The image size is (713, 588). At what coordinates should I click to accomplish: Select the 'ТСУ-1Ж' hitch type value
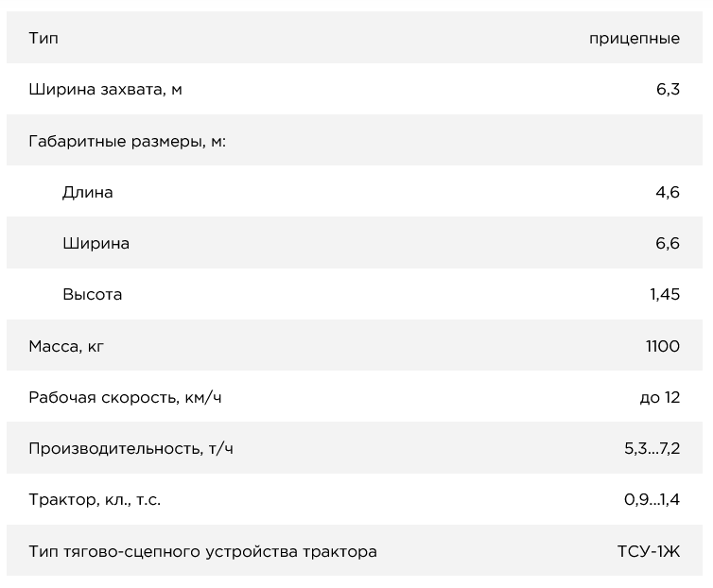[x=648, y=551]
